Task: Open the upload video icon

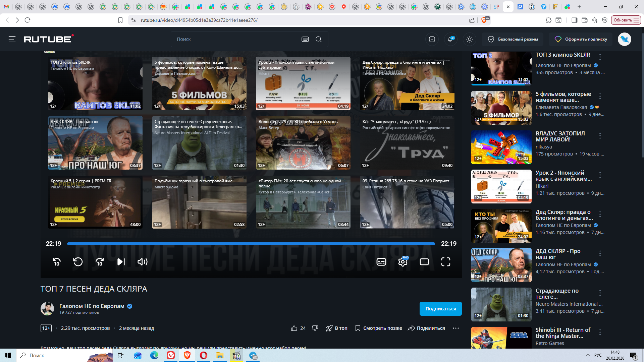Action: coord(432,39)
